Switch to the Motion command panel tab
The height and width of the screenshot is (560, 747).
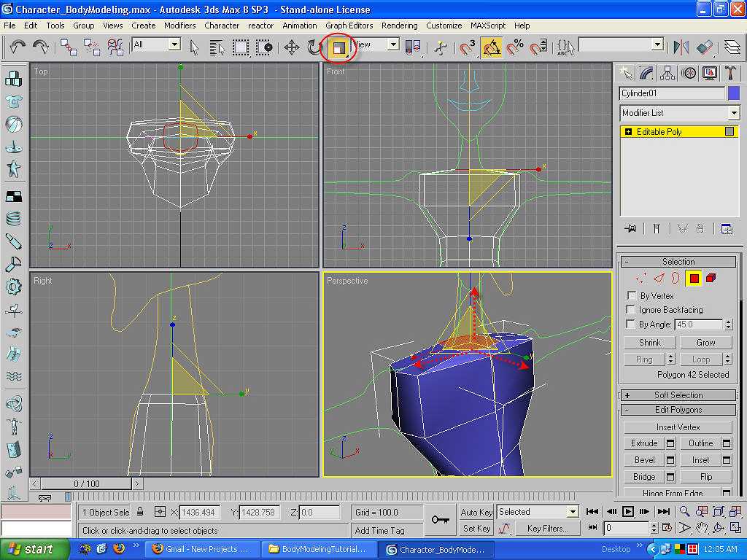[689, 73]
